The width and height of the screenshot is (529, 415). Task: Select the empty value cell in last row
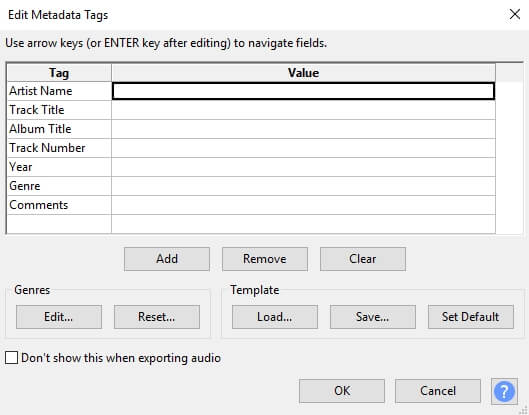[x=303, y=224]
